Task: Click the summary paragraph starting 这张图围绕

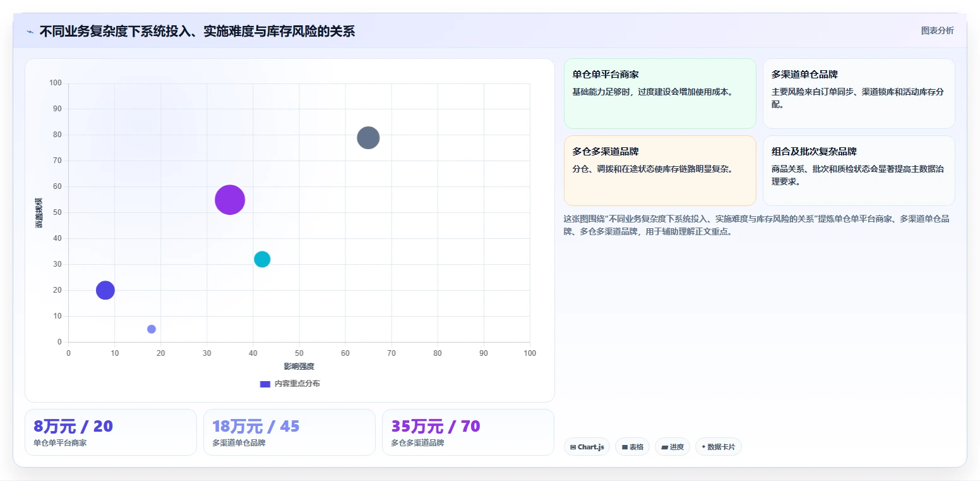Action: pos(756,225)
